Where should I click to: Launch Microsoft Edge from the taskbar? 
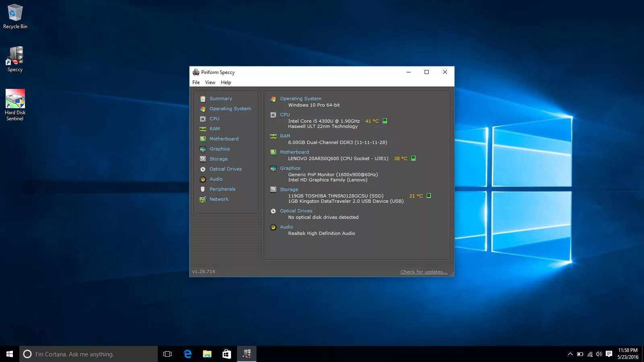click(x=188, y=354)
